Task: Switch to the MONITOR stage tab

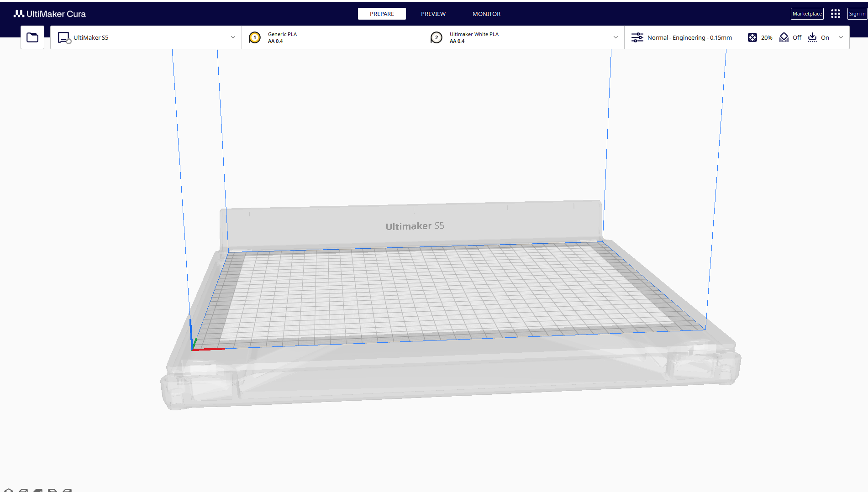Action: click(486, 14)
